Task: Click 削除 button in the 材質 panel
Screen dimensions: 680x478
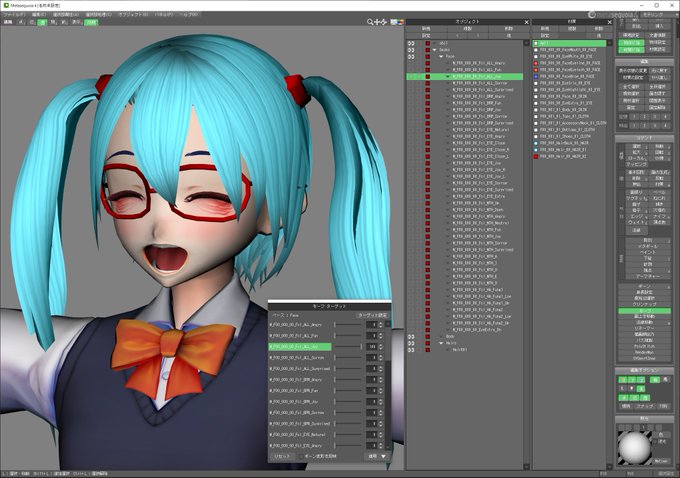Action: 598,29
